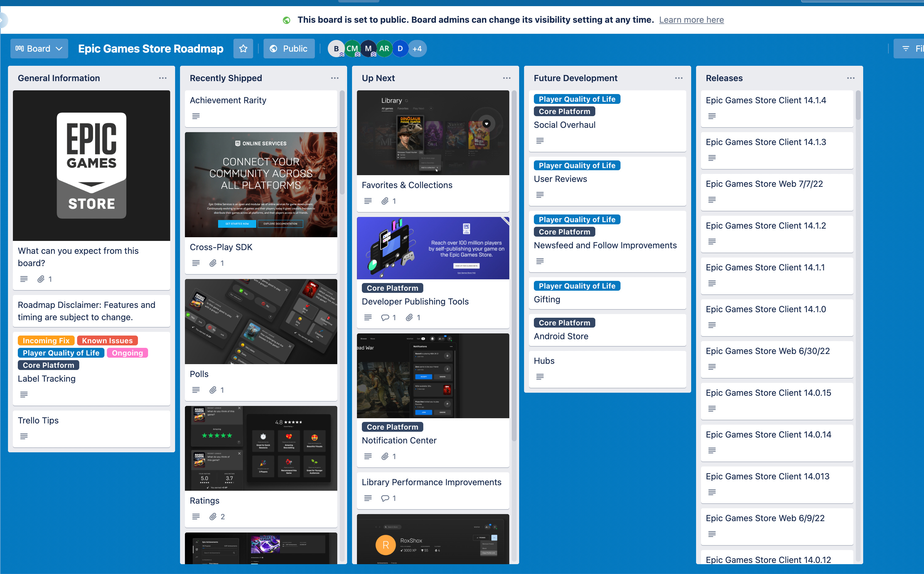The image size is (924, 574).
Task: Show the +4 additional members
Action: [417, 49]
